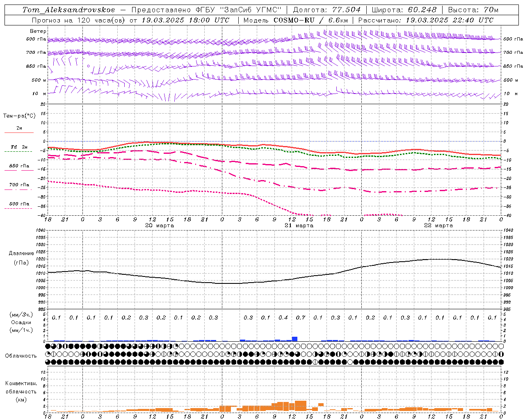Click the forecast start time 19.03.2025 18:00 UTC
525x420 pixels.
(185, 20)
